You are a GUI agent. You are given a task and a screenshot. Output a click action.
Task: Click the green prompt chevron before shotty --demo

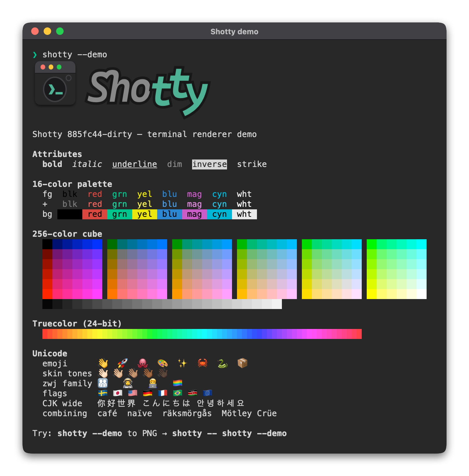pos(35,55)
